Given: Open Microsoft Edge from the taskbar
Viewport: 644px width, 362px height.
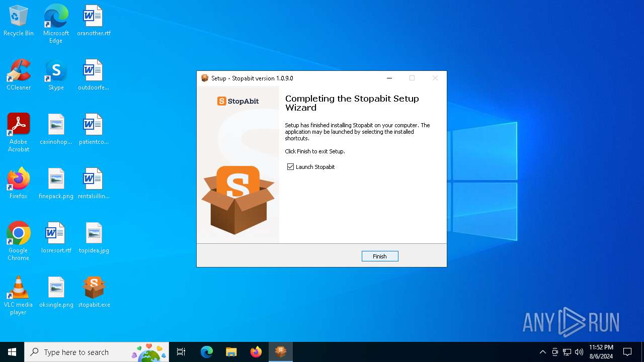Looking at the screenshot, I should 207,352.
